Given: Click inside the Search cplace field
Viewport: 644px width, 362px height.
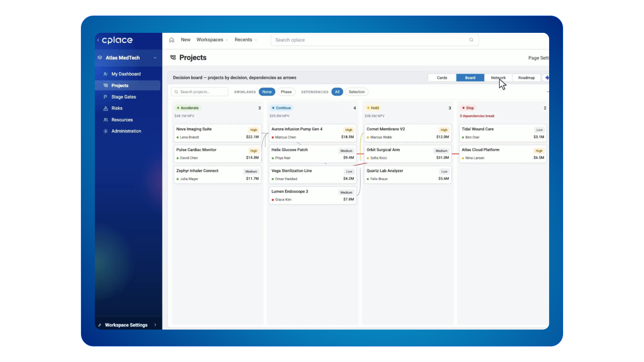Looking at the screenshot, I should pyautogui.click(x=375, y=40).
